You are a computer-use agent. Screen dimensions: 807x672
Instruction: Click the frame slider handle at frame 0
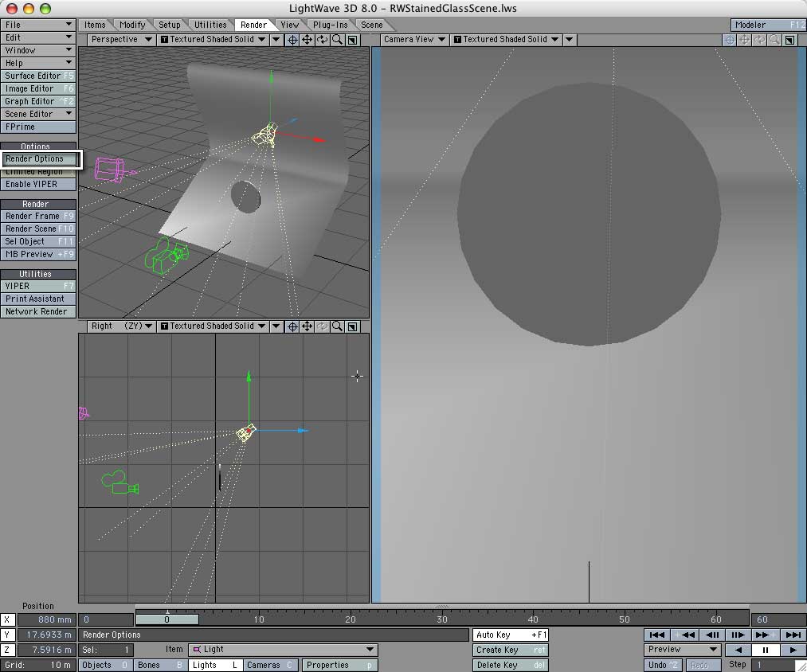click(167, 619)
